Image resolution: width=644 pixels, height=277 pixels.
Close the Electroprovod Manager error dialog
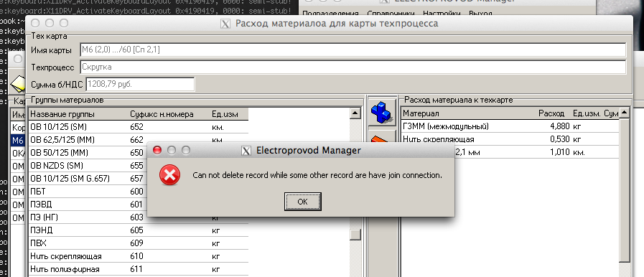(x=157, y=150)
